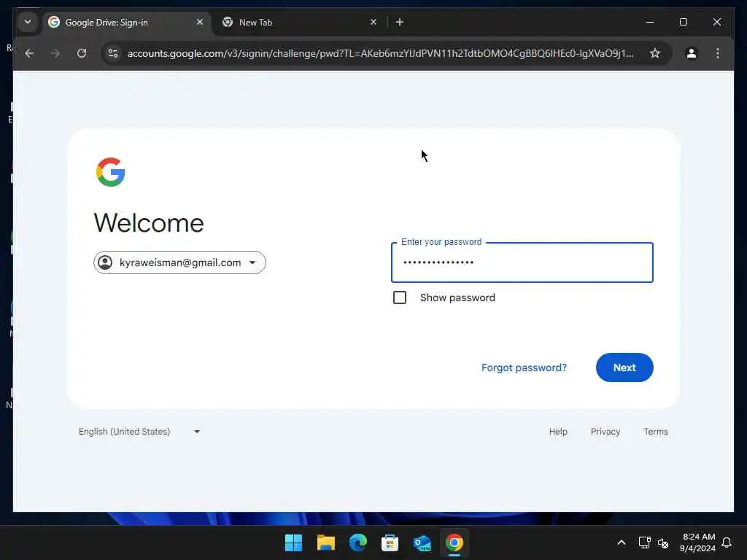Switch to the New Tab tab
Image resolution: width=747 pixels, height=560 pixels.
tap(300, 23)
